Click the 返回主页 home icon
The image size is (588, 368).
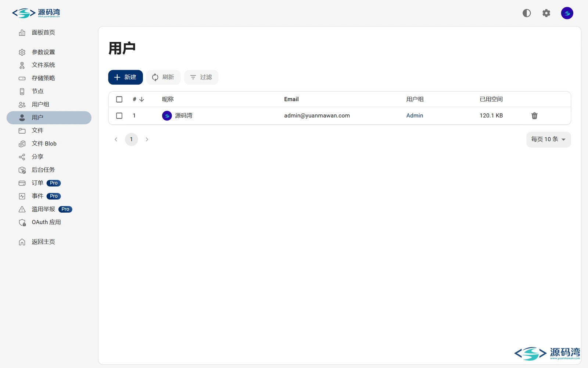(x=22, y=242)
